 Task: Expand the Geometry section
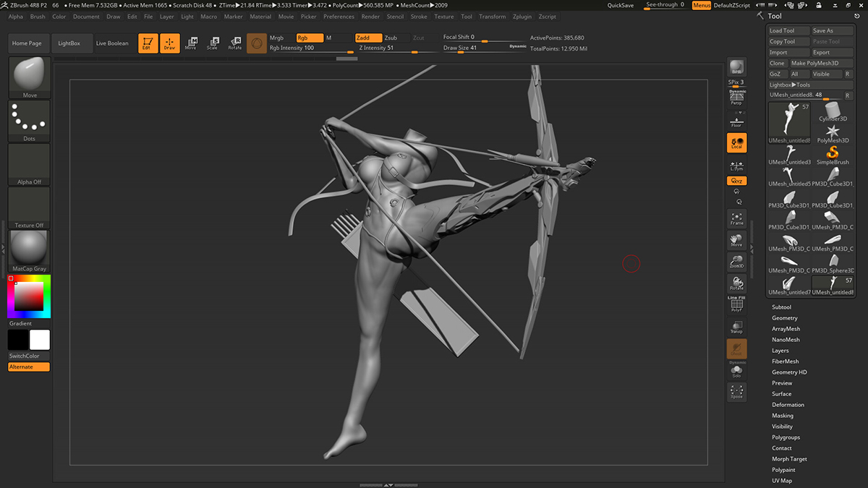pyautogui.click(x=784, y=318)
